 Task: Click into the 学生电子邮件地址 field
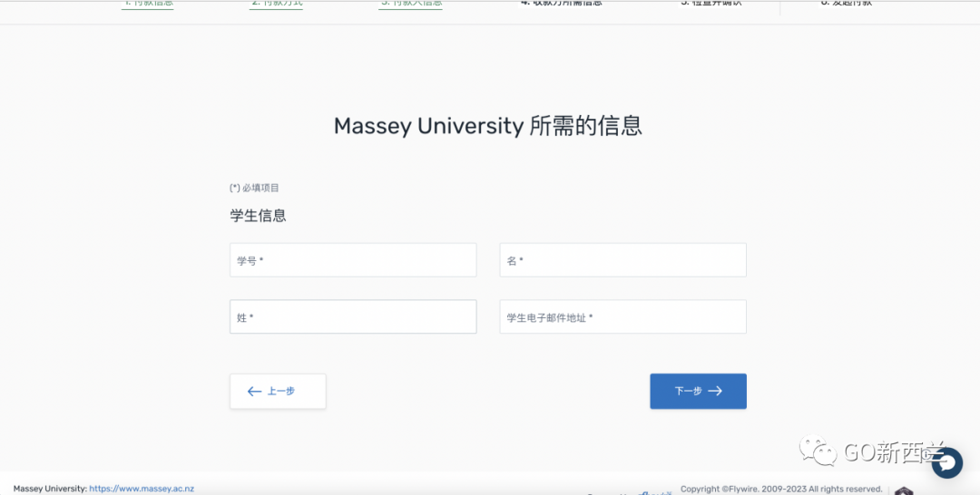coord(623,317)
